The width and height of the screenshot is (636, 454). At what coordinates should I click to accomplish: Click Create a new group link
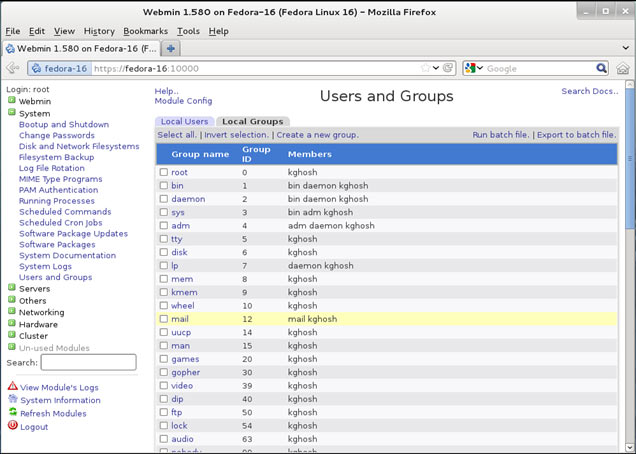coord(318,135)
